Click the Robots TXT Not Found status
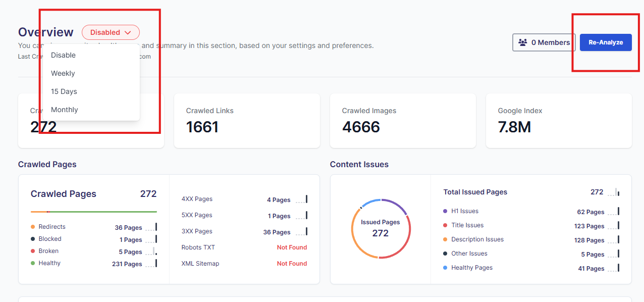Screen dimensions: 644x302 tap(292, 247)
